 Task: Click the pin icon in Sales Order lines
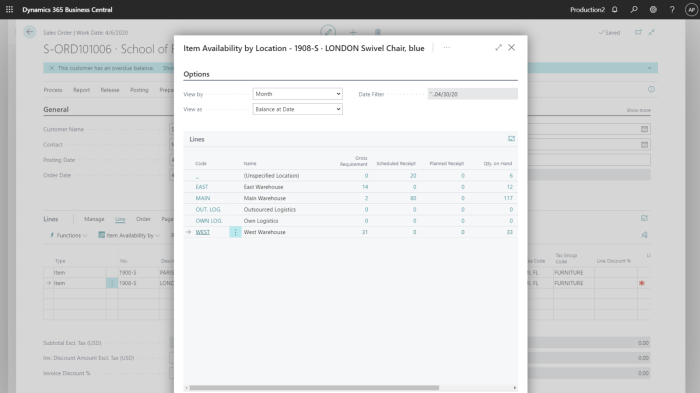pyautogui.click(x=644, y=235)
